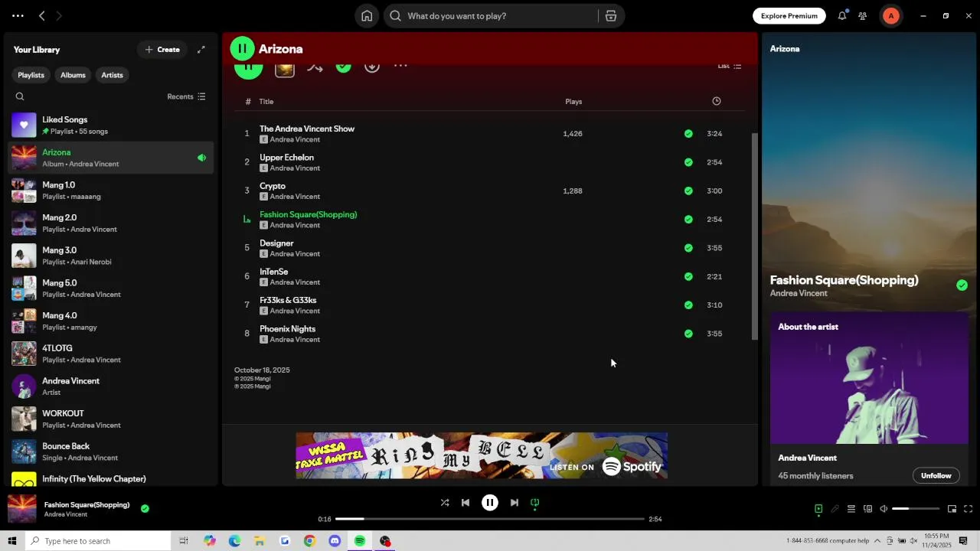The image size is (980, 551).
Task: Go to Spotify Home via house icon
Action: [367, 16]
